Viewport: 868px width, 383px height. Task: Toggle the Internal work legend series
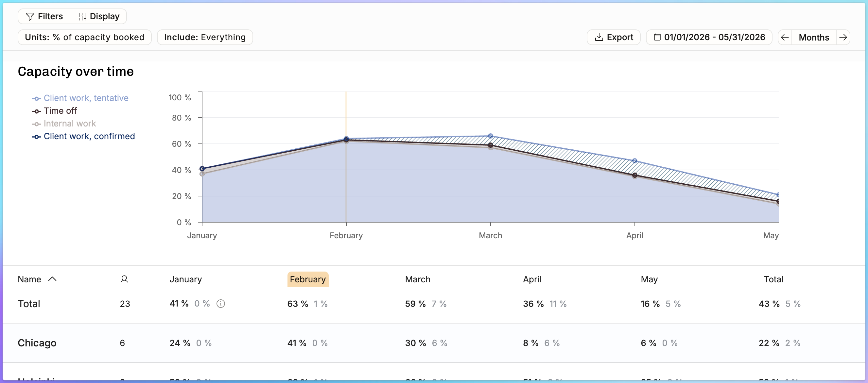[64, 124]
